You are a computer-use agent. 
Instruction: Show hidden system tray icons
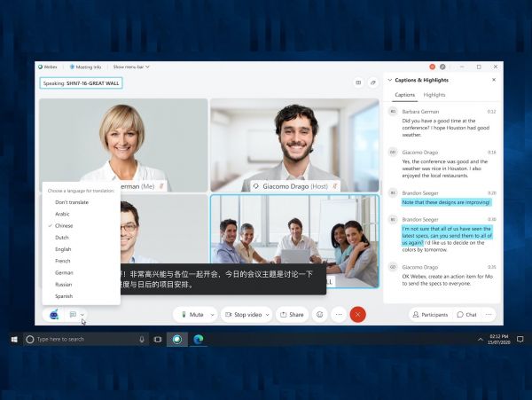pos(480,340)
